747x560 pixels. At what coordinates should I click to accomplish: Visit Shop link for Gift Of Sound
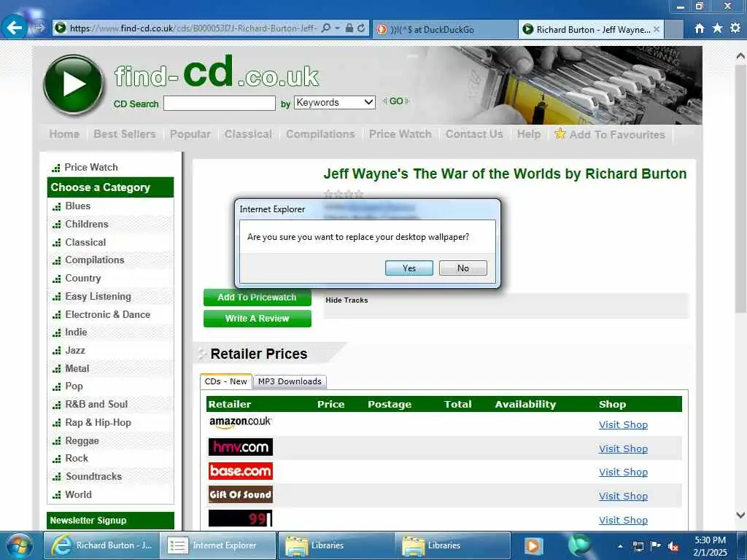(623, 496)
